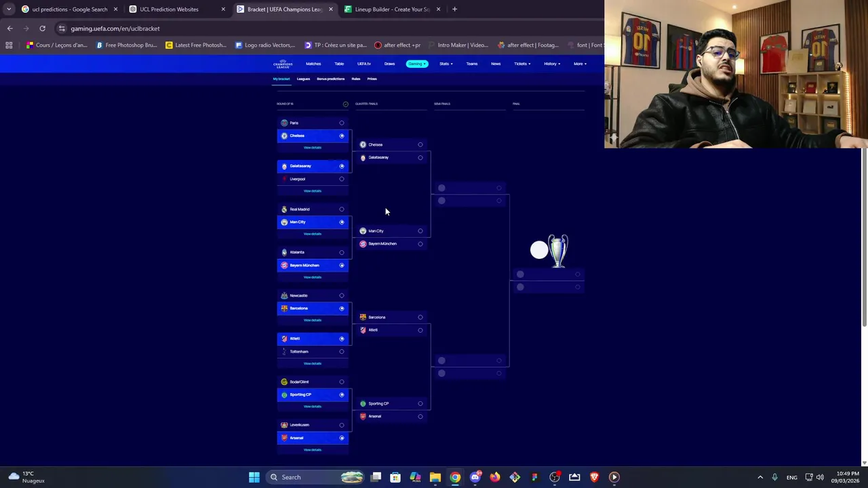
Task: View details for Paris vs Chelsea
Action: pos(313,148)
